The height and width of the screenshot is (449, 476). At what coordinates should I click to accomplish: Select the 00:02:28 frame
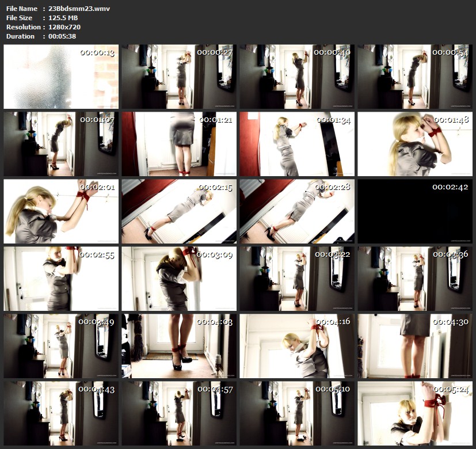tap(297, 211)
